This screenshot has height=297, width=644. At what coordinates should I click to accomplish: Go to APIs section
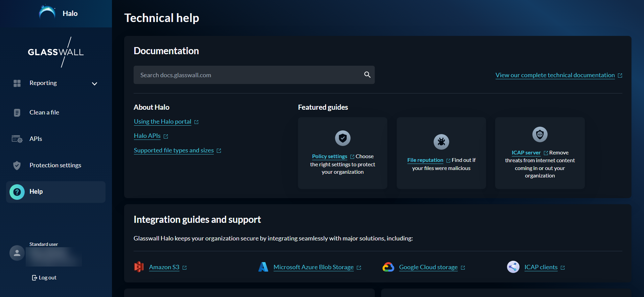tap(36, 139)
